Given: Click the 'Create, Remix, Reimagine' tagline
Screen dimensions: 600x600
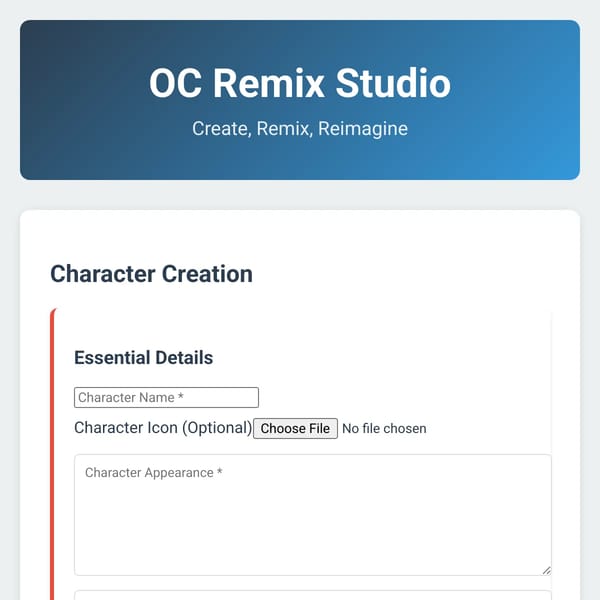Looking at the screenshot, I should click(300, 129).
